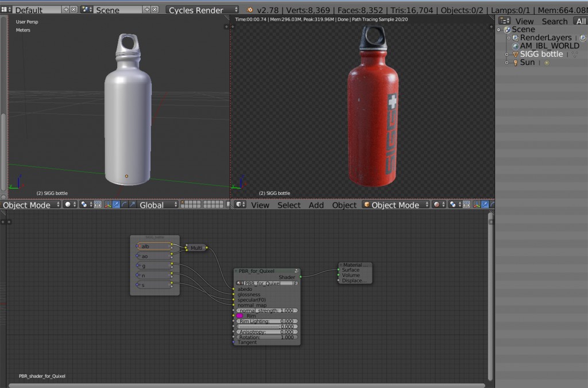
Task: Click the AM_IBL_WORLD world icon in outliner
Action: [x=516, y=46]
